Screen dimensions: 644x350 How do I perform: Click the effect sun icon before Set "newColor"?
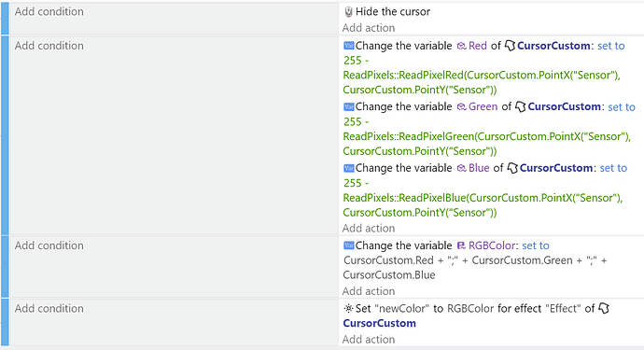click(348, 309)
